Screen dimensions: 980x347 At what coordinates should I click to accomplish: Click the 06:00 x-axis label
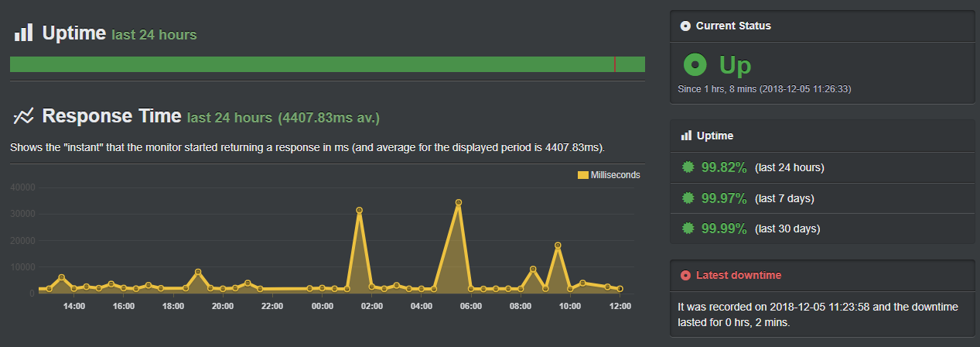coord(471,306)
